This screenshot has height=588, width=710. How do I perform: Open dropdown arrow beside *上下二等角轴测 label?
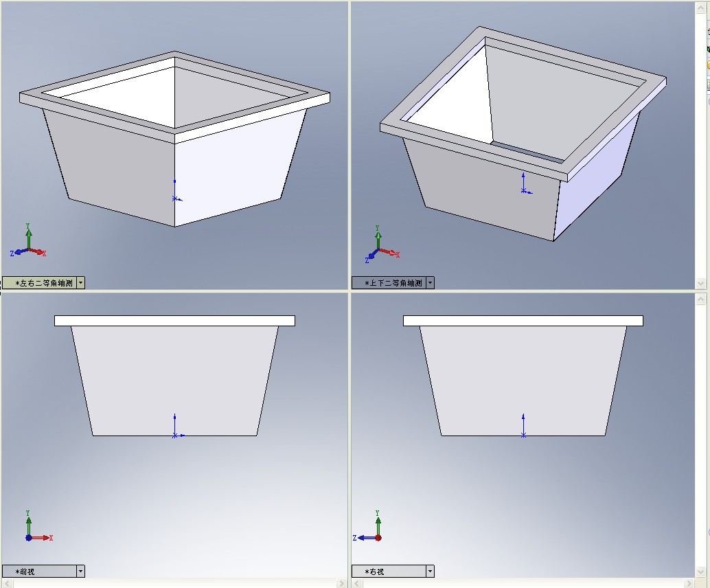point(430,283)
